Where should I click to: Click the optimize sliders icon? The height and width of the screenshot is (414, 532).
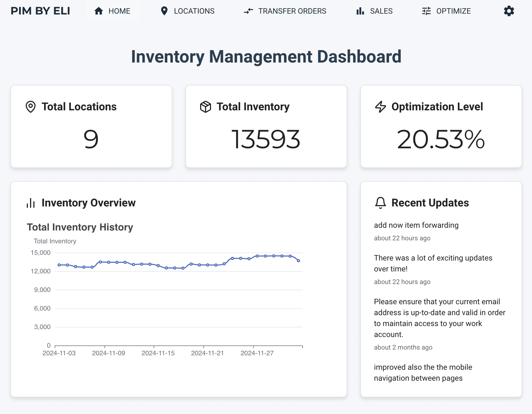pyautogui.click(x=426, y=11)
